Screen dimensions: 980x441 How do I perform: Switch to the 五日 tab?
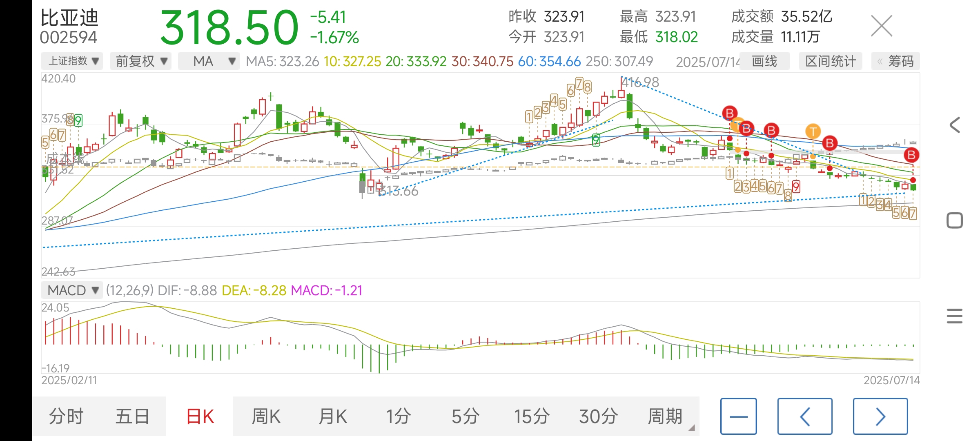point(133,416)
